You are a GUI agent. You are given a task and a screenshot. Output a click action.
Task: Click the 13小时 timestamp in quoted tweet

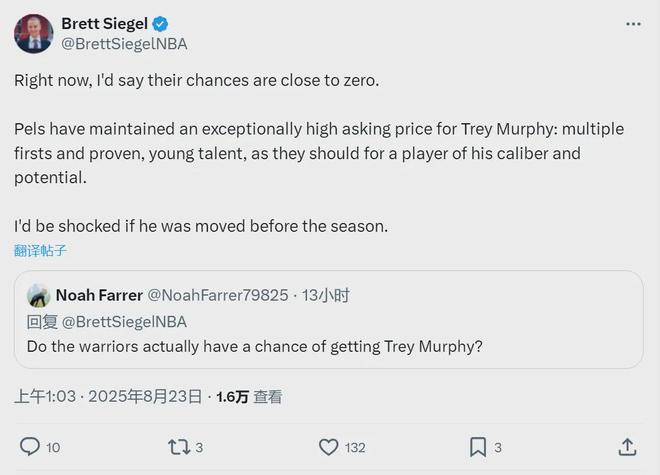point(325,295)
